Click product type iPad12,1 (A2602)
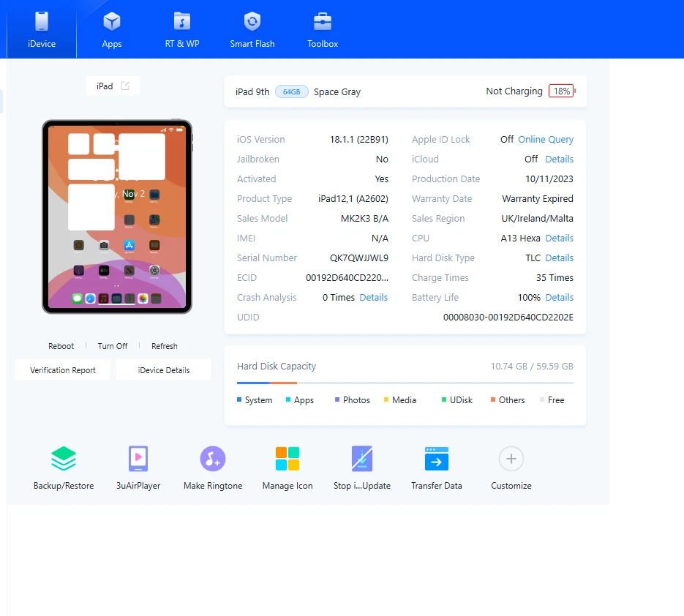The image size is (684, 616). pos(353,198)
